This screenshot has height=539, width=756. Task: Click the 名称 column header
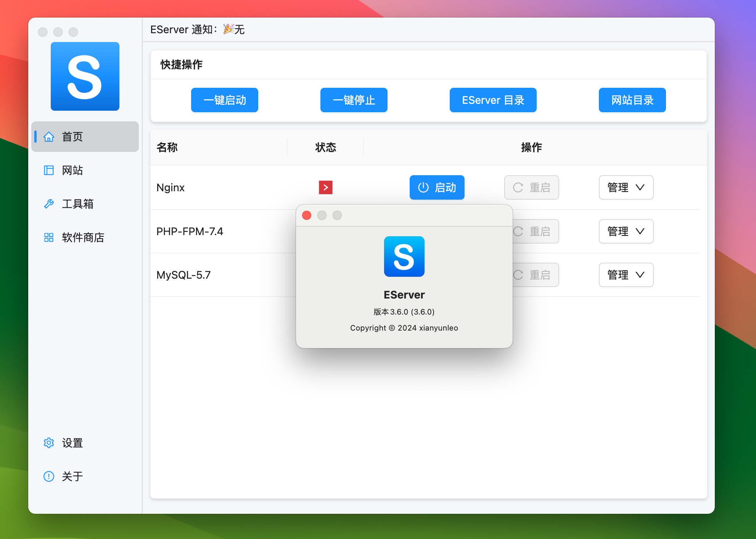(x=167, y=147)
